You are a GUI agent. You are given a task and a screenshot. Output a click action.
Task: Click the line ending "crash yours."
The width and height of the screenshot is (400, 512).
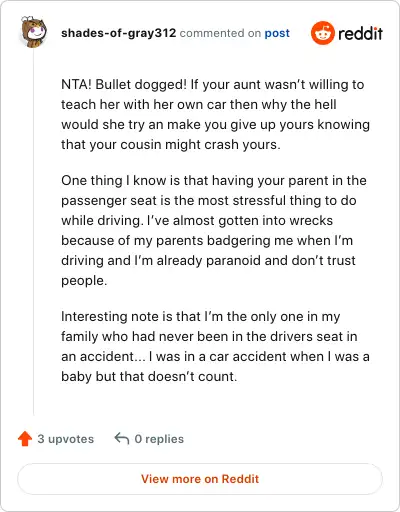pos(171,145)
